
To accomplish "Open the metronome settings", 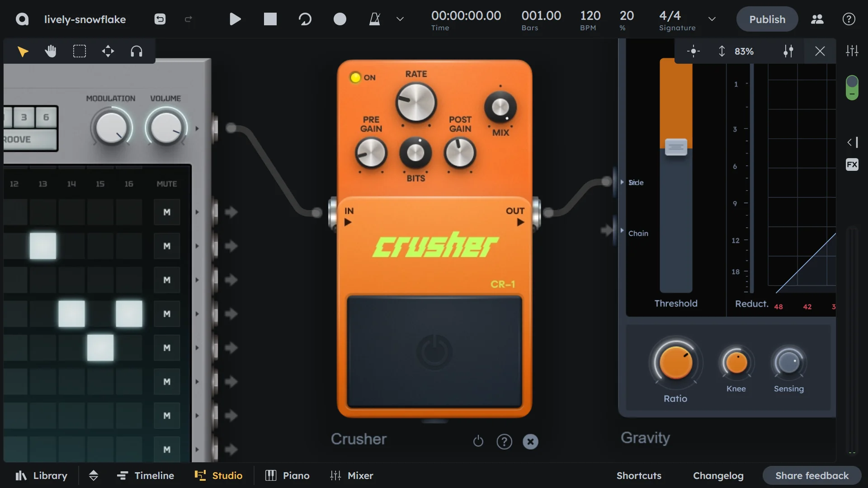I will click(400, 19).
